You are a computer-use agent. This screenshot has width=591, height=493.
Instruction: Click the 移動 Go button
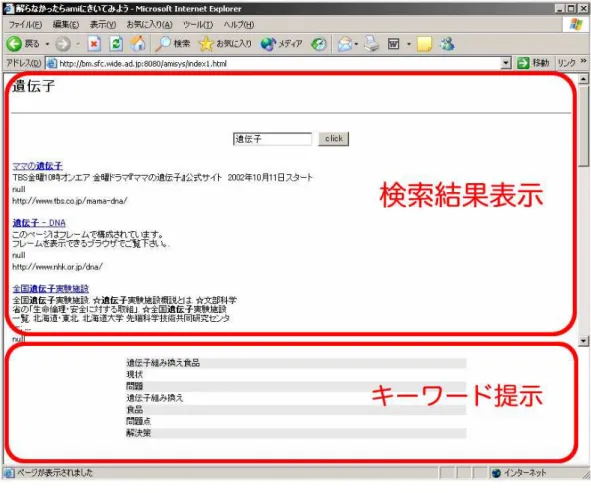coord(533,63)
